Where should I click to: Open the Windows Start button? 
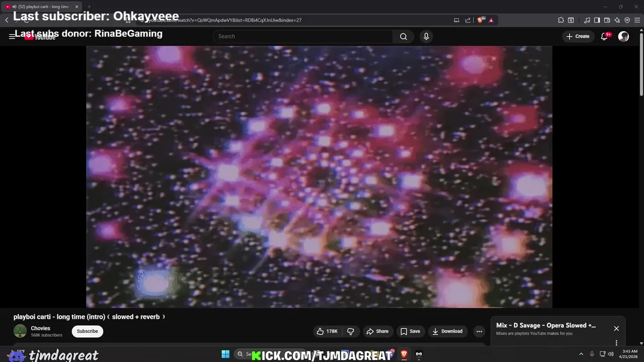click(225, 354)
